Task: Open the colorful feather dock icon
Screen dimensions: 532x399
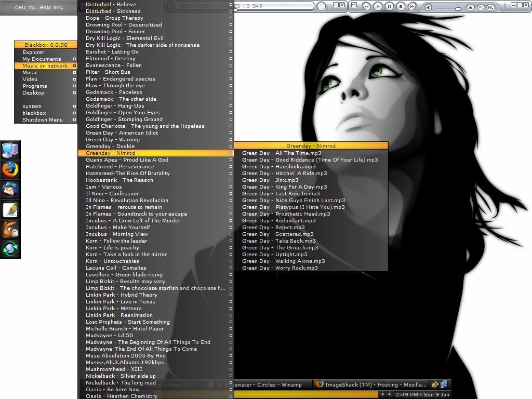Action: pos(10,209)
